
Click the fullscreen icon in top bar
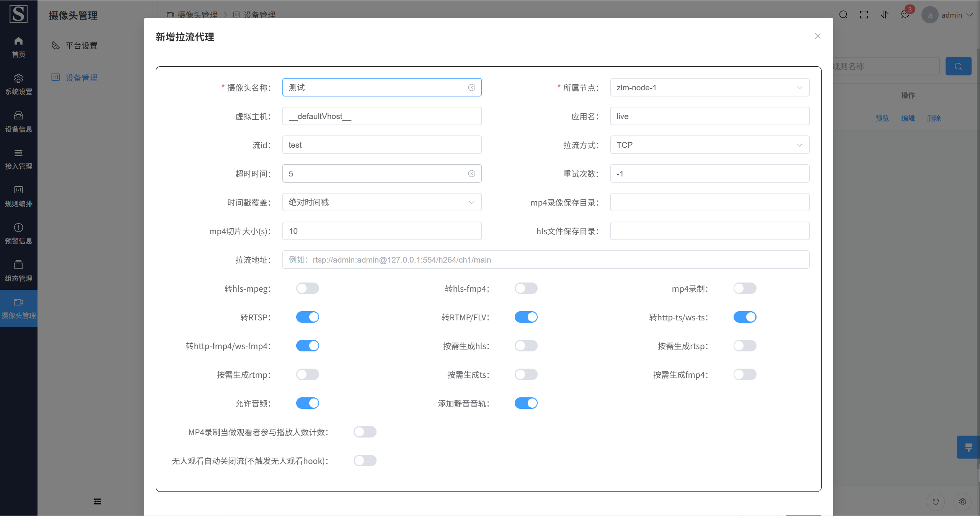864,15
